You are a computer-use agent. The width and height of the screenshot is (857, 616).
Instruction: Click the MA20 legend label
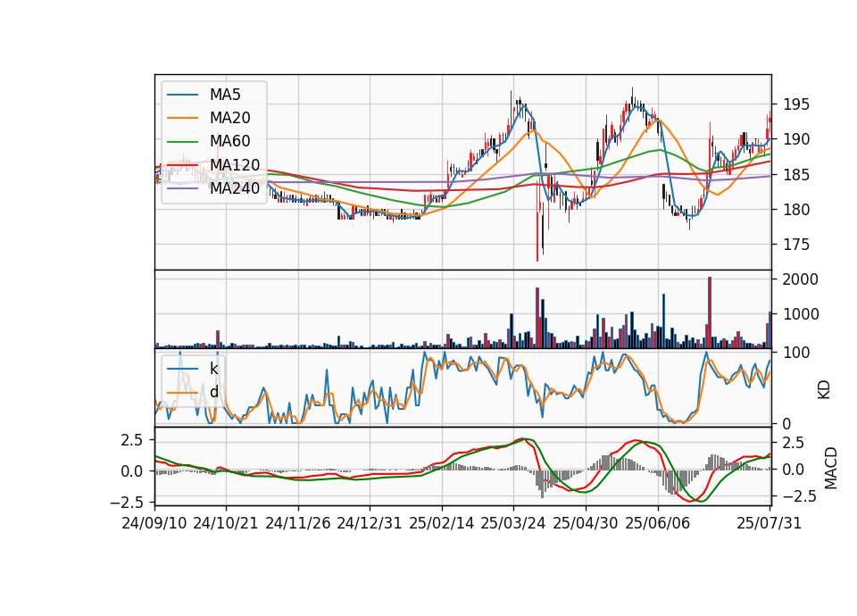(230, 118)
